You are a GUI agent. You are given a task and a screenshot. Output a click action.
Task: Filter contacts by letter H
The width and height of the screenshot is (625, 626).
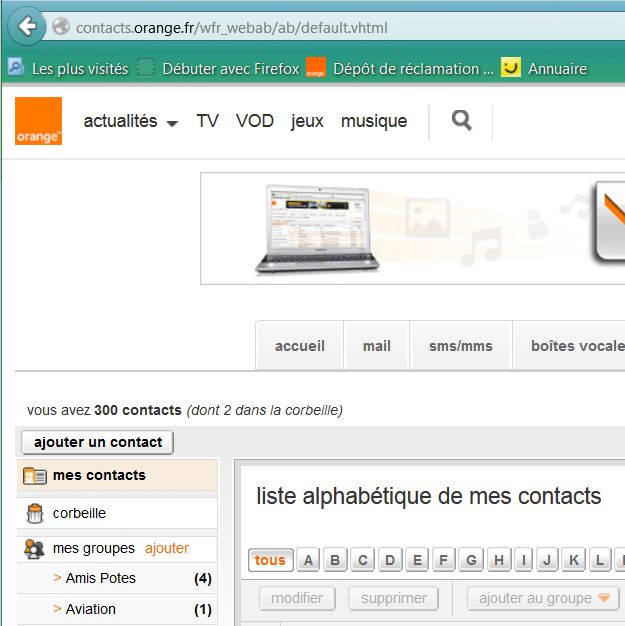[x=499, y=560]
